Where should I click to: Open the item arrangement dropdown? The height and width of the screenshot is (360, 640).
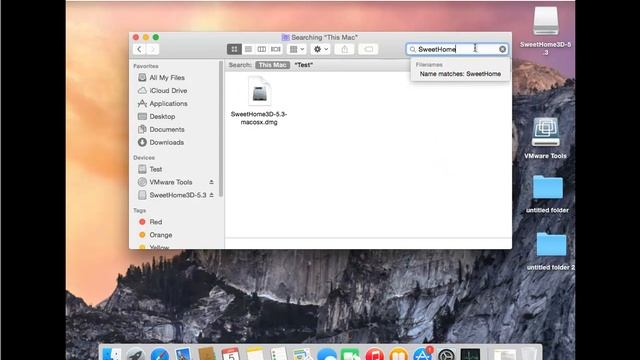coord(297,49)
